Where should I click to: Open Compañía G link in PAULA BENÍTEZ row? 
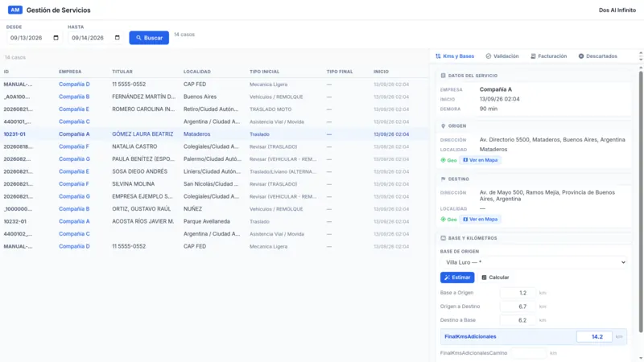[x=74, y=158]
